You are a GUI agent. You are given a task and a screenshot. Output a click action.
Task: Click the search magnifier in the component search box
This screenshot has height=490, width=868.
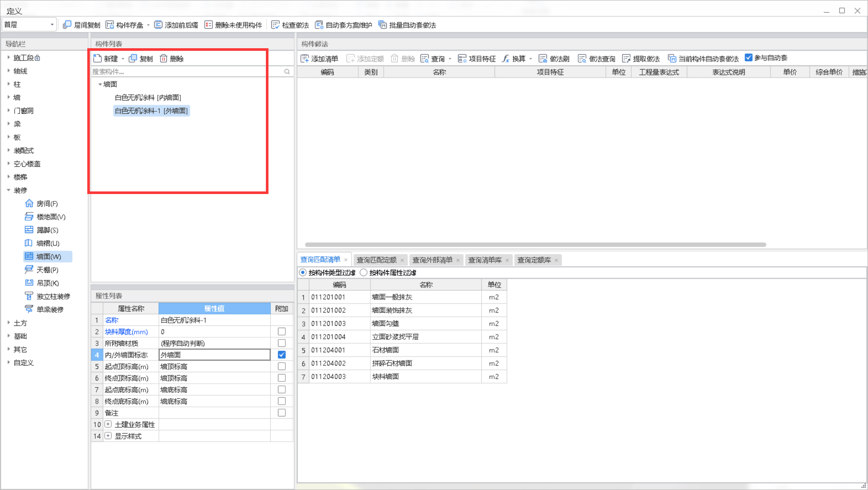click(x=287, y=71)
